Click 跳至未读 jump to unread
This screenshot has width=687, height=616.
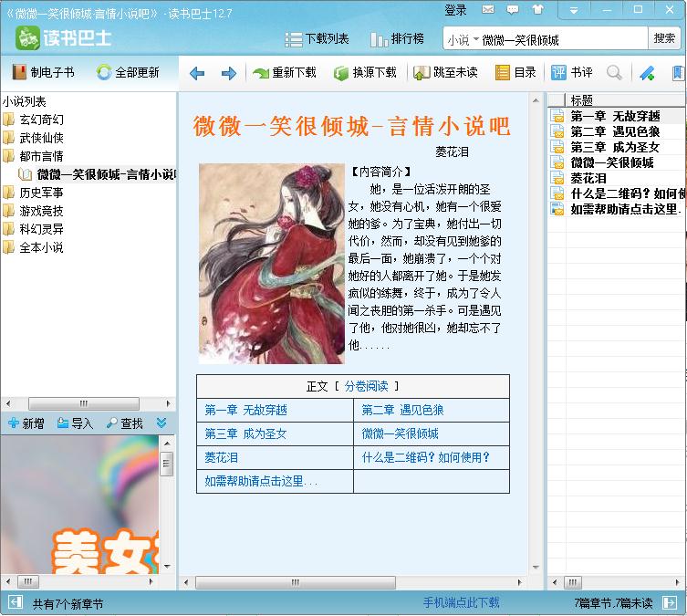[445, 72]
